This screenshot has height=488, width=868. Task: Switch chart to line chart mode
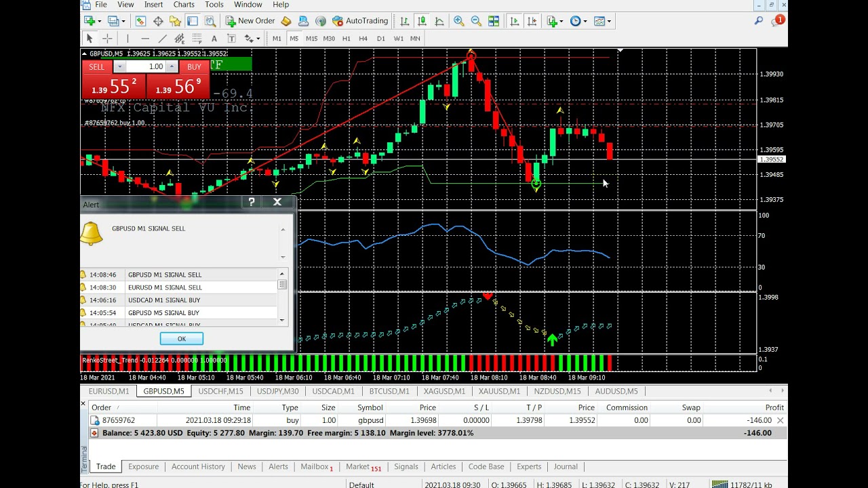[439, 21]
